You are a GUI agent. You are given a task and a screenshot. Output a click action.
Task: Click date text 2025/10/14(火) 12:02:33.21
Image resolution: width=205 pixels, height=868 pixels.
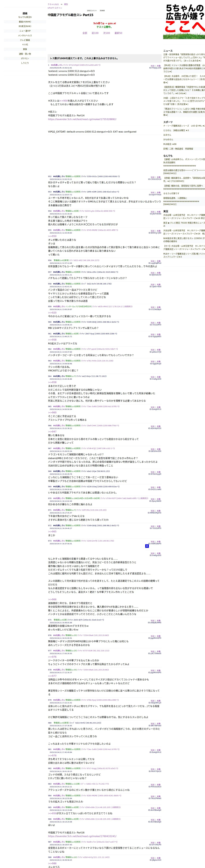[61, 180]
